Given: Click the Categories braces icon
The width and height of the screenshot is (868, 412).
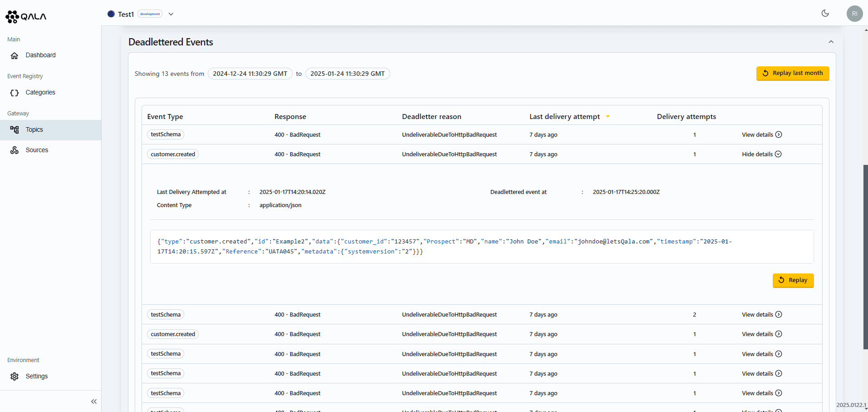Looking at the screenshot, I should pyautogui.click(x=15, y=93).
